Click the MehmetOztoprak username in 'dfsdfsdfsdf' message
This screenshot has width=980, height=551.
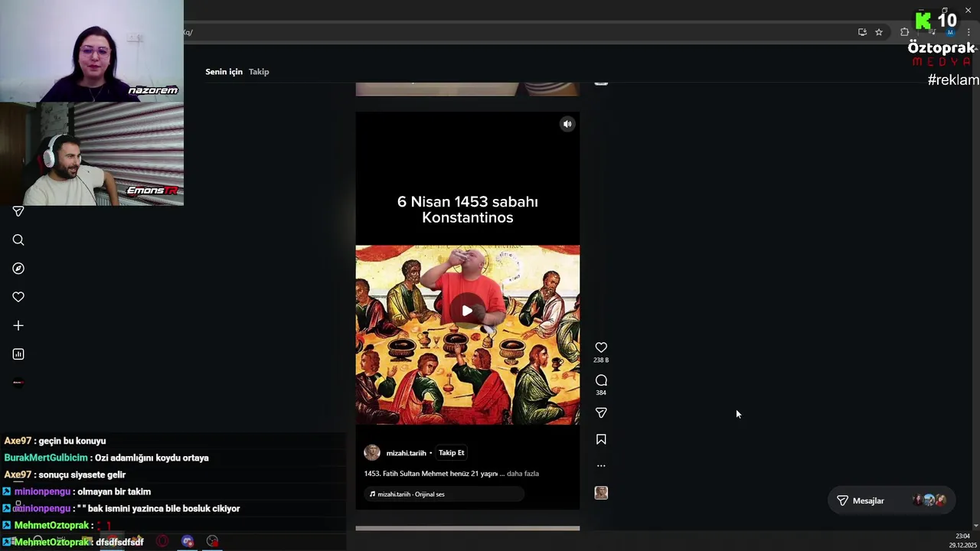point(52,542)
